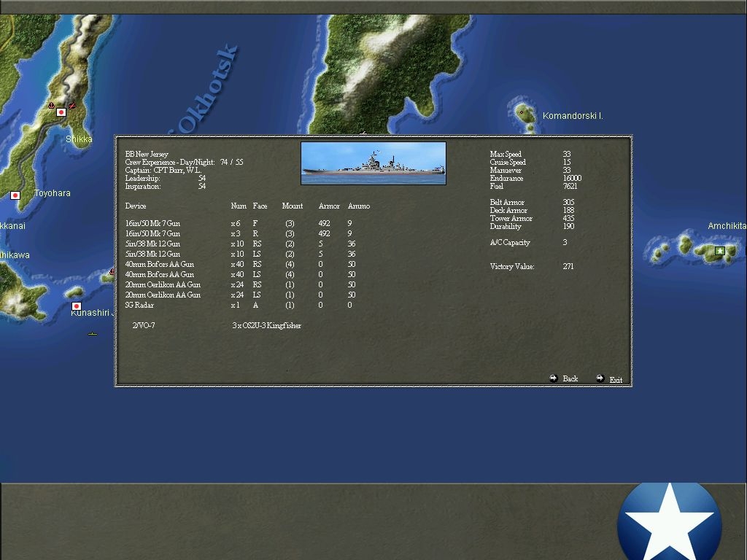This screenshot has height=560, width=747.
Task: Click the Amchitka map label
Action: point(727,226)
